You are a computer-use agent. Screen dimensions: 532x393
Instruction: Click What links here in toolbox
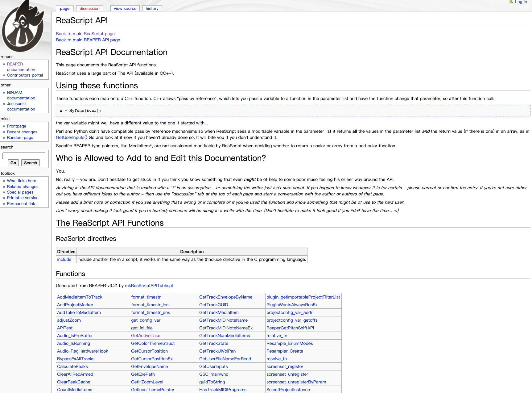[x=22, y=181]
